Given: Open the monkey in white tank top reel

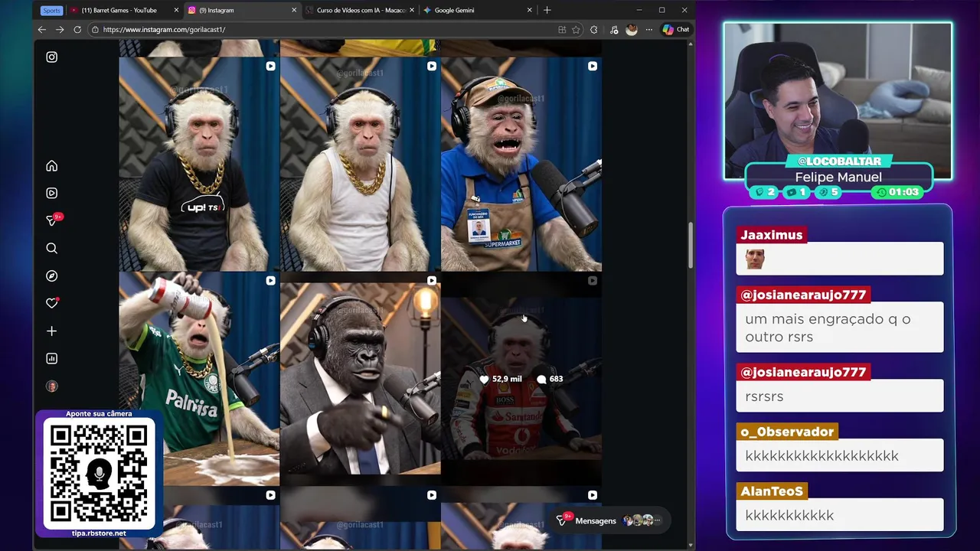Looking at the screenshot, I should click(x=360, y=164).
